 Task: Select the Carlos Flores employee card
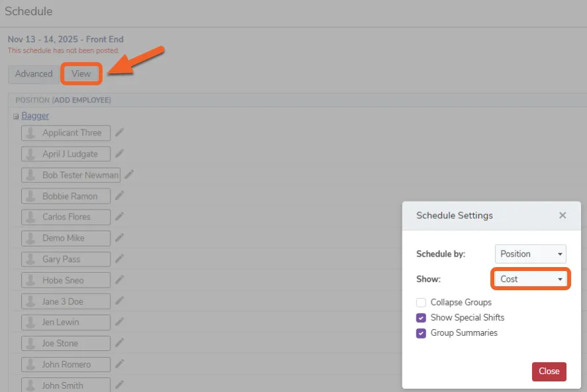(66, 217)
